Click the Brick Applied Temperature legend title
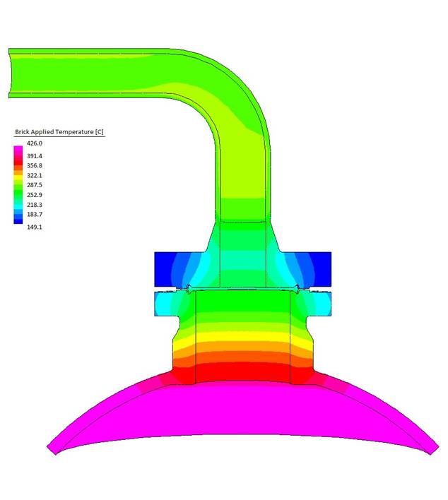This screenshot has width=448, height=500. [59, 132]
